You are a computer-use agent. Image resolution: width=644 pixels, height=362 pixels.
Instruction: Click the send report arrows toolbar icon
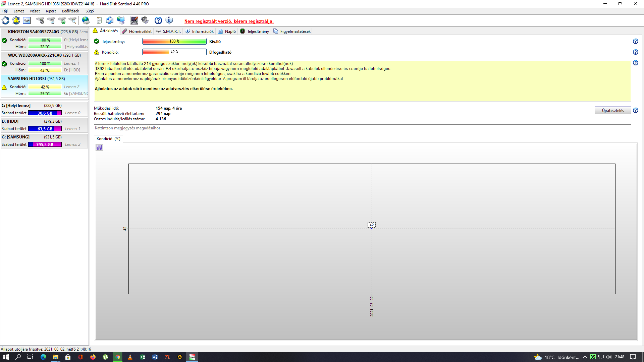click(x=110, y=21)
